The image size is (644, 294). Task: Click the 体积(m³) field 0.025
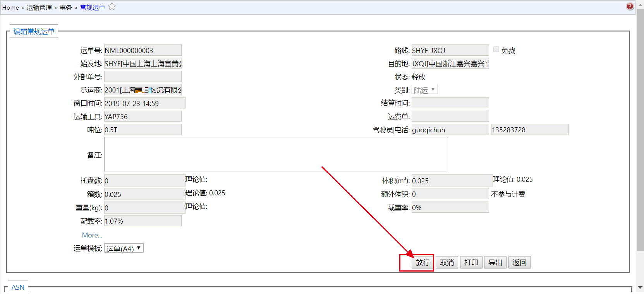452,181
